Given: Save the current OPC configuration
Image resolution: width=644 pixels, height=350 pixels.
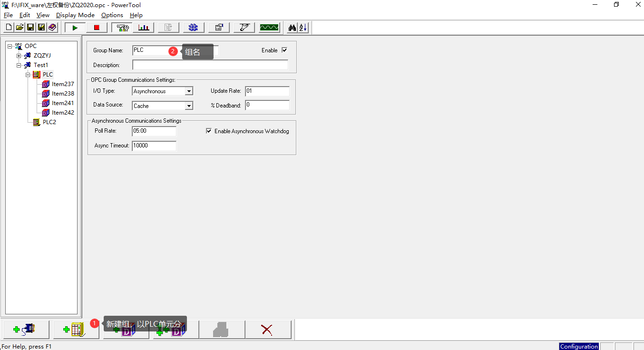Looking at the screenshot, I should point(29,27).
